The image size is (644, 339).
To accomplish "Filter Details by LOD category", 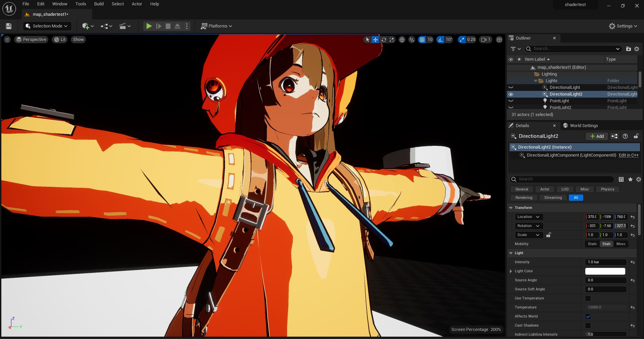I will (565, 189).
